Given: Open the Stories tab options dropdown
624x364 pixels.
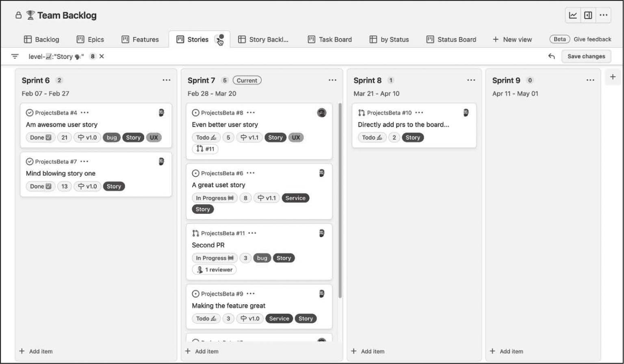Looking at the screenshot, I should 220,39.
